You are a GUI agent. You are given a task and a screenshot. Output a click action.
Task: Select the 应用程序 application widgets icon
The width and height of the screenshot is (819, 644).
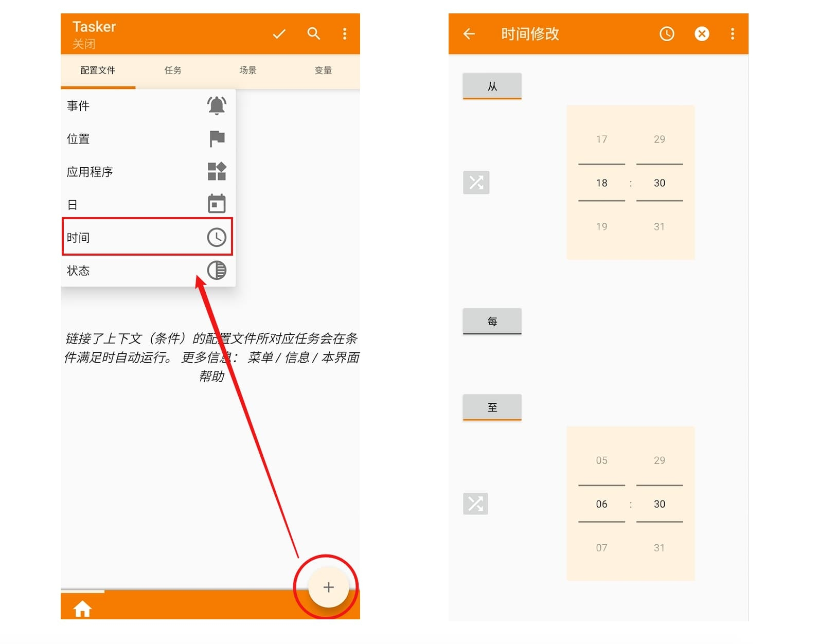pyautogui.click(x=217, y=171)
